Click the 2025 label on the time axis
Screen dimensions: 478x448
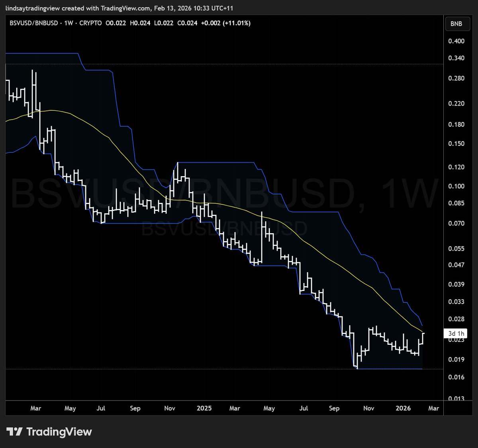click(204, 408)
